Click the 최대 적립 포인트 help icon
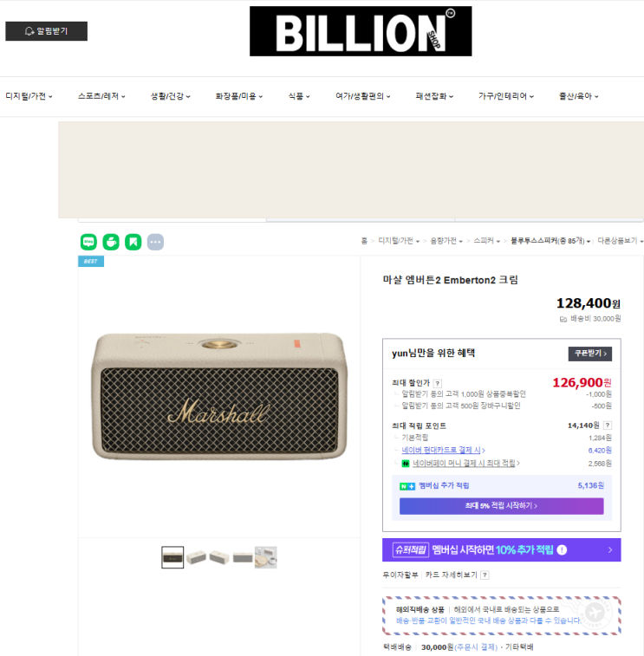644x656 pixels. [x=608, y=425]
